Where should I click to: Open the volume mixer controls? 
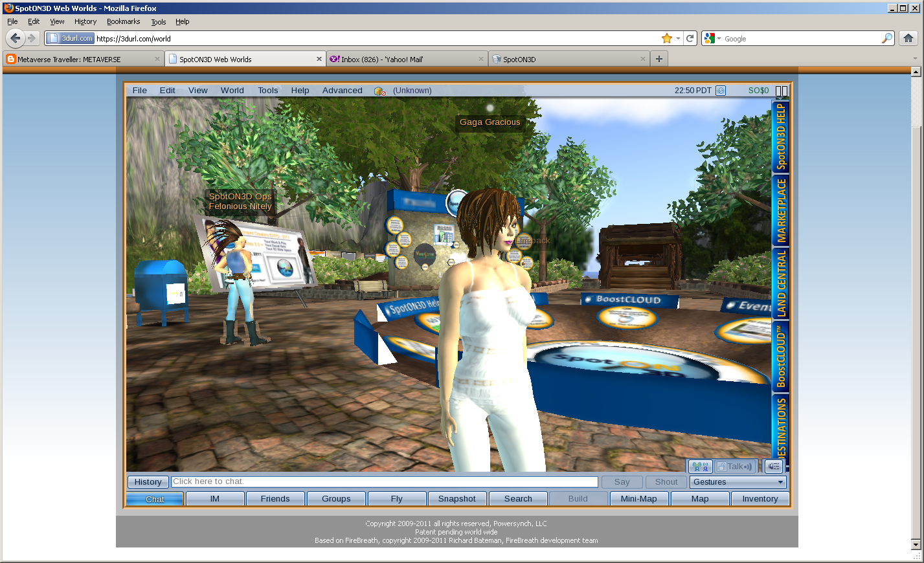point(774,467)
